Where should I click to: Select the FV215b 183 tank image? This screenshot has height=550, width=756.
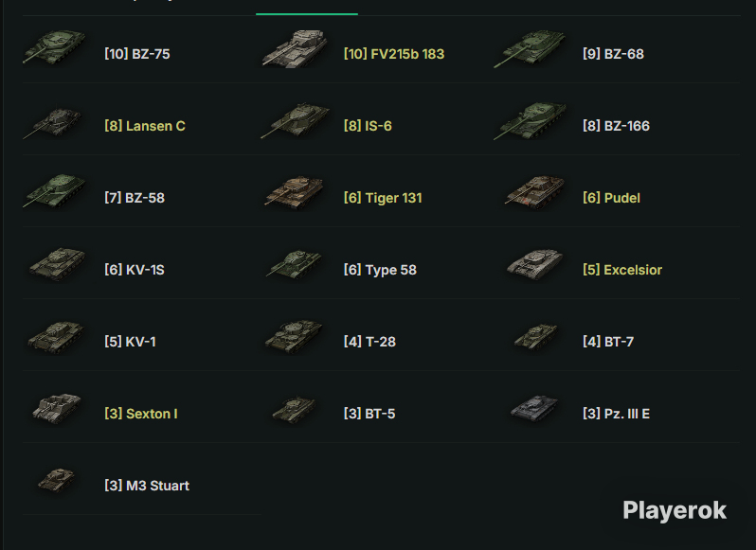click(x=295, y=48)
